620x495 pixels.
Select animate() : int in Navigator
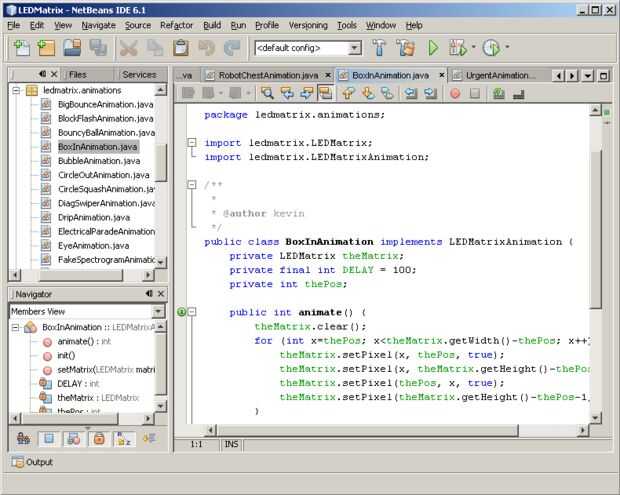tap(84, 341)
